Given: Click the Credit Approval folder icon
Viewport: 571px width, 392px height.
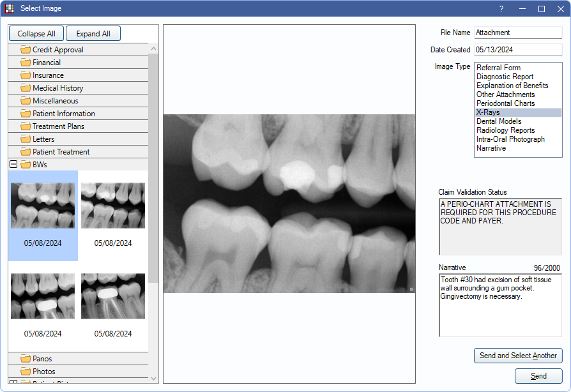Looking at the screenshot, I should 26,50.
